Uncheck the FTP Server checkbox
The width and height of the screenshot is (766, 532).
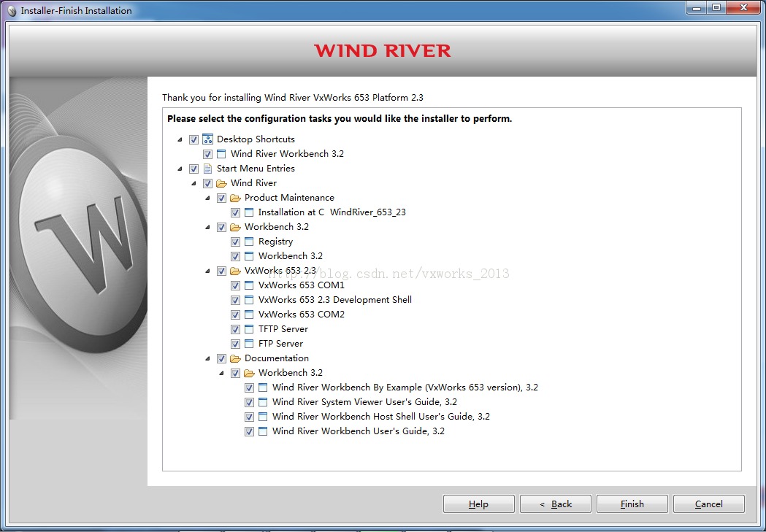(x=235, y=344)
